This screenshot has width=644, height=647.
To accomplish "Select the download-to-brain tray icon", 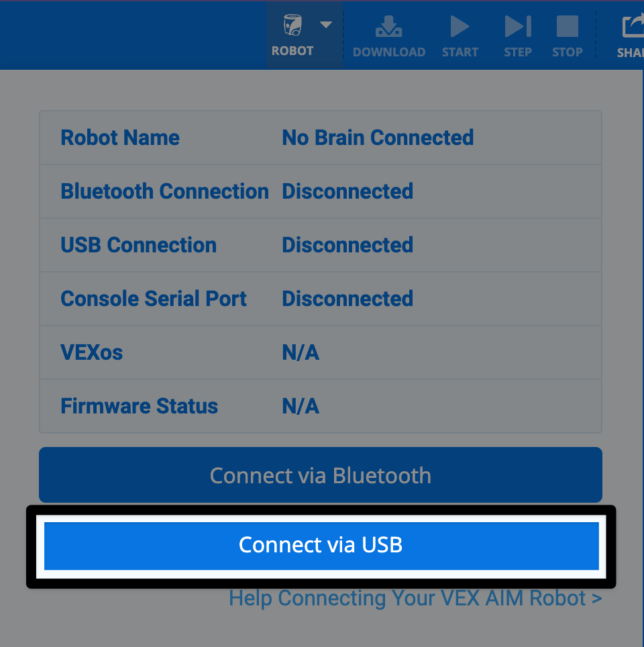I will pyautogui.click(x=389, y=26).
